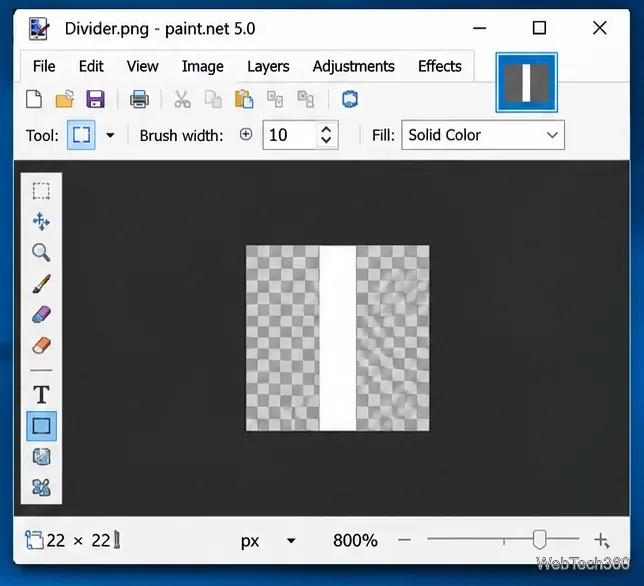Close the paint.net window
Image resolution: width=644 pixels, height=586 pixels.
click(x=600, y=28)
